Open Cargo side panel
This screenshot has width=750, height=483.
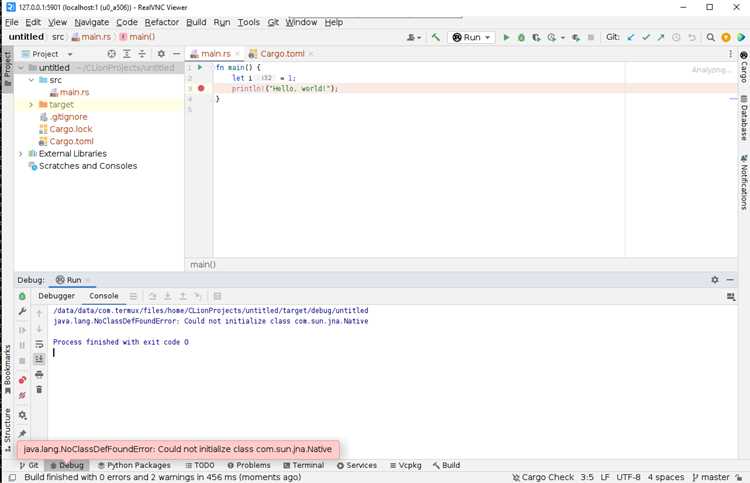744,67
